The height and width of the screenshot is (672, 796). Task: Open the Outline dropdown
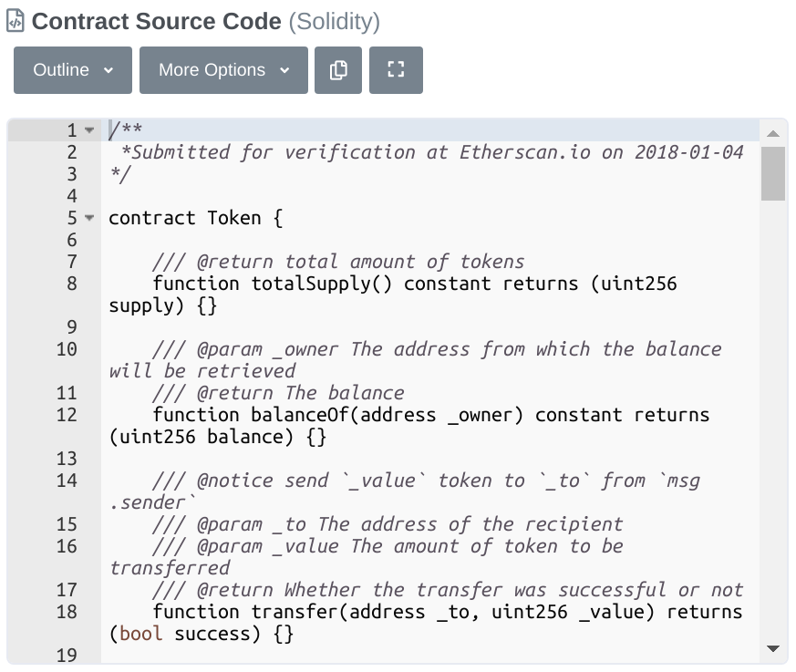point(73,70)
